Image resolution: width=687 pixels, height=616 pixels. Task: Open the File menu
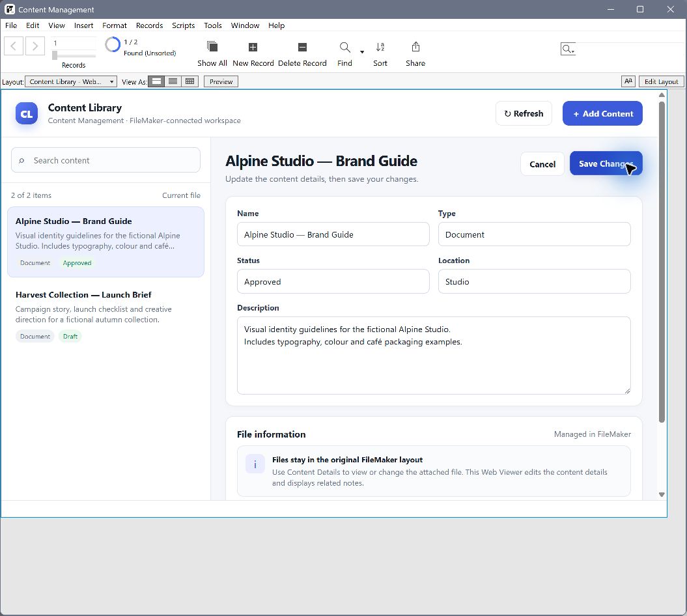coord(11,25)
